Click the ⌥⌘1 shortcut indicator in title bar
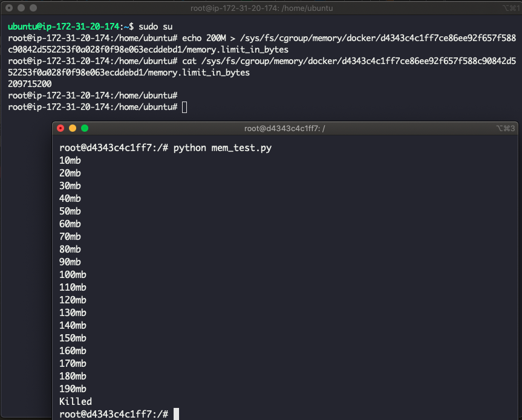Screen dimensions: 522x420 [x=511, y=8]
